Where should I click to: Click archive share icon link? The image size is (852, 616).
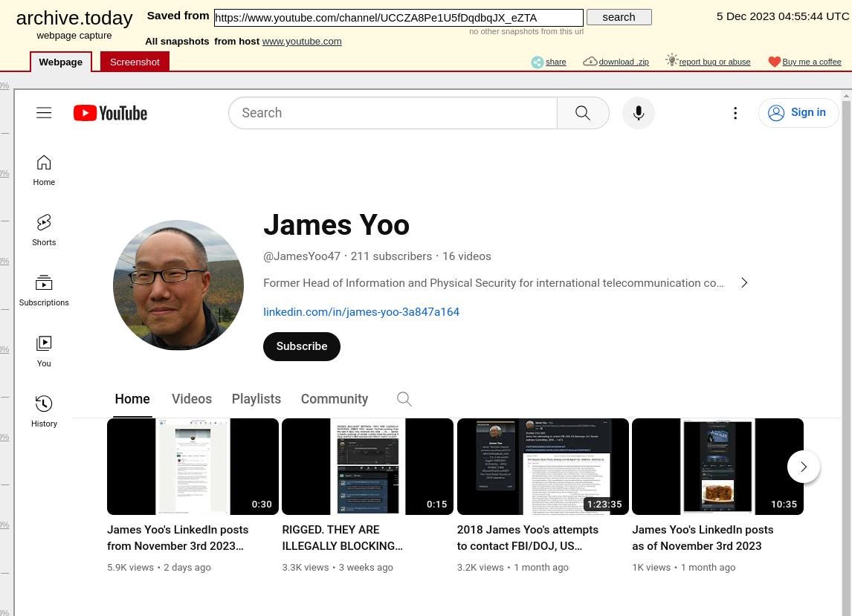pyautogui.click(x=548, y=62)
